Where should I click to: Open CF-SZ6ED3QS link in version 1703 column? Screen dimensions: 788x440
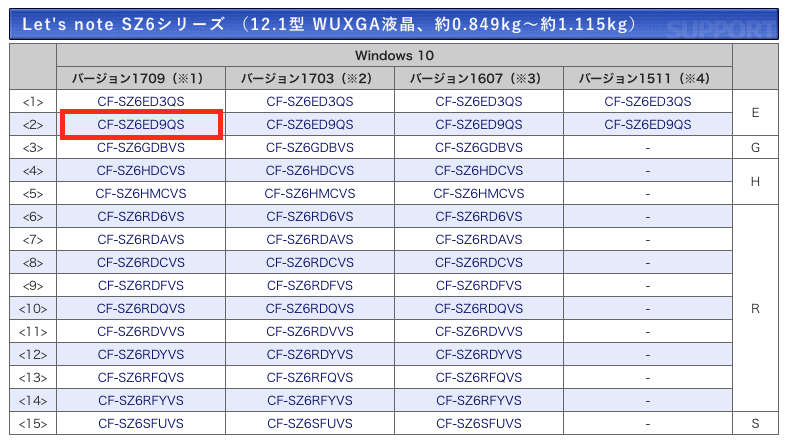(x=310, y=101)
